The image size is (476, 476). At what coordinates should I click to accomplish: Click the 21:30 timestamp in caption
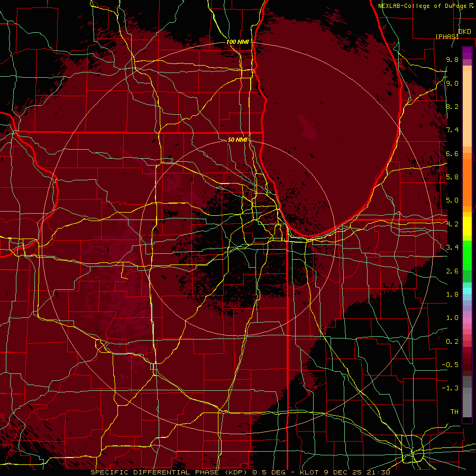(378, 472)
